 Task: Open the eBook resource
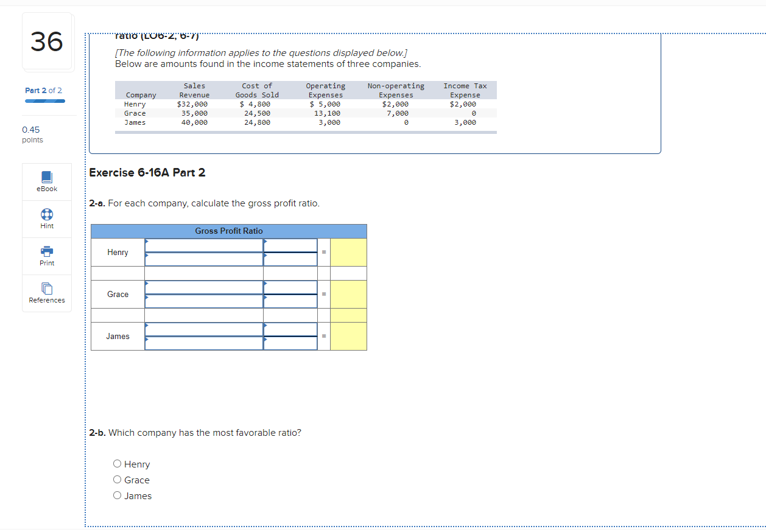46,181
